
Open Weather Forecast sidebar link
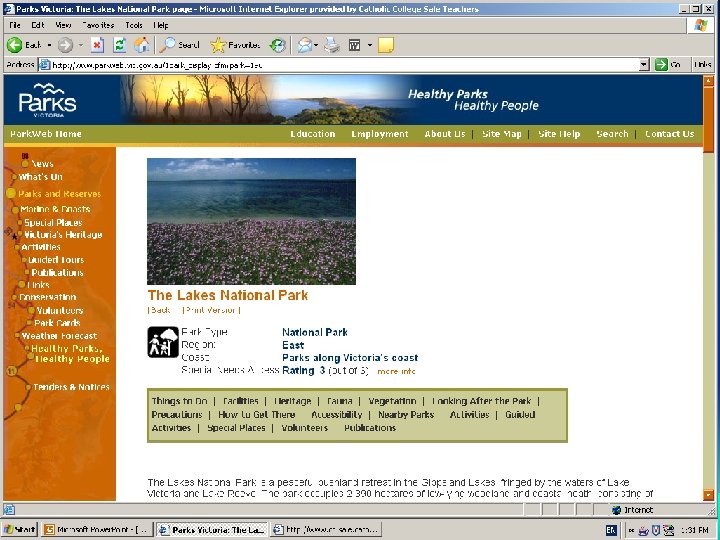59,336
